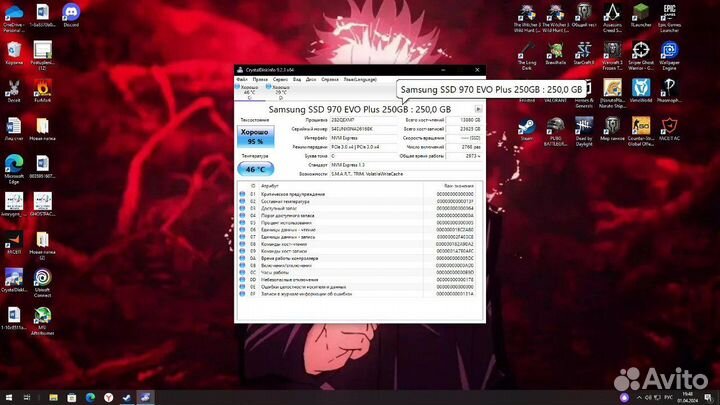The width and height of the screenshot is (720, 405).
Task: Click the NVM Express interface field
Action: click(x=363, y=138)
